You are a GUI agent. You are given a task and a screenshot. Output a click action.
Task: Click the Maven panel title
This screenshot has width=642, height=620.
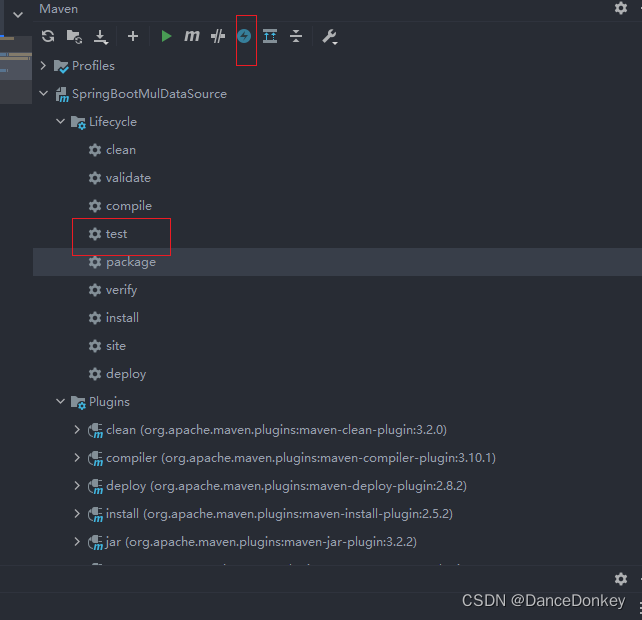coord(59,9)
